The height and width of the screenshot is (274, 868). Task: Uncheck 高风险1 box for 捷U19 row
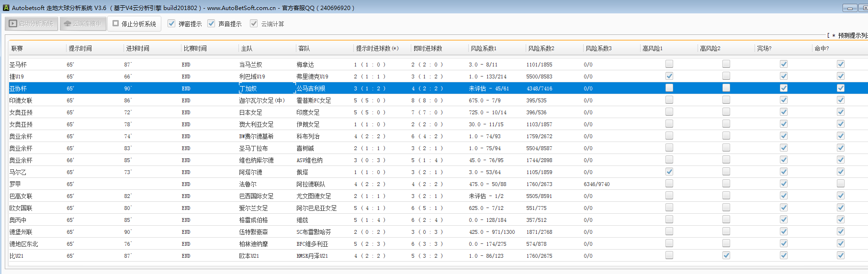pyautogui.click(x=669, y=76)
